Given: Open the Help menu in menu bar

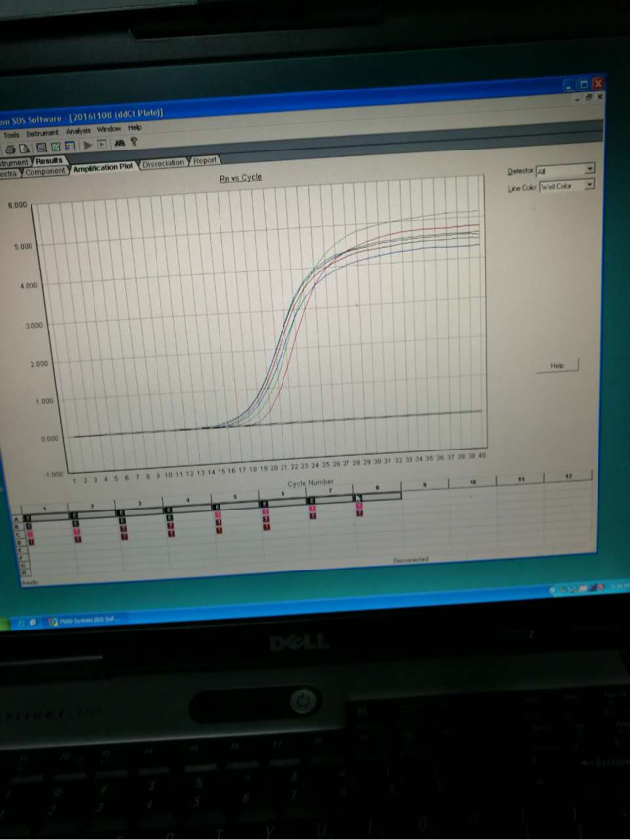Looking at the screenshot, I should [x=134, y=128].
